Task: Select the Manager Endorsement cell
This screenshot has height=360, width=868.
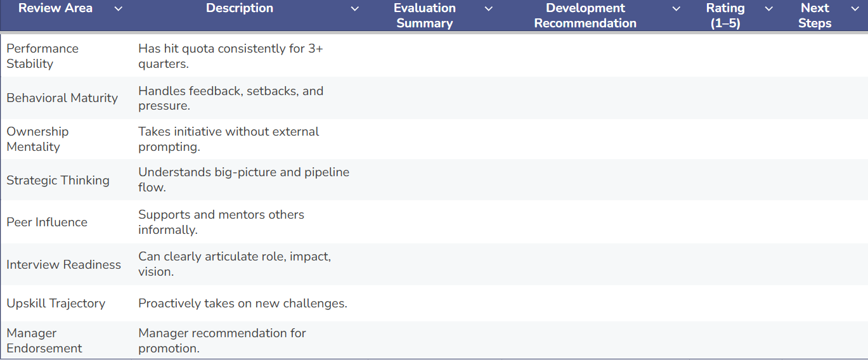Action: [x=66, y=340]
